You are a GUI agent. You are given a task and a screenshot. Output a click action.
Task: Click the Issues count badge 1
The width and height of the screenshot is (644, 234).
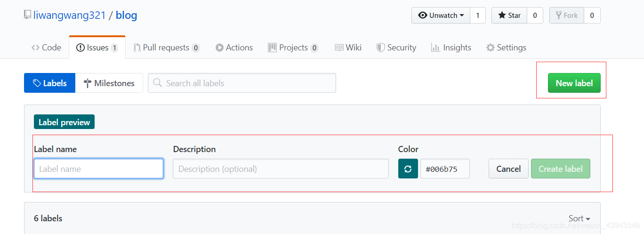point(114,48)
